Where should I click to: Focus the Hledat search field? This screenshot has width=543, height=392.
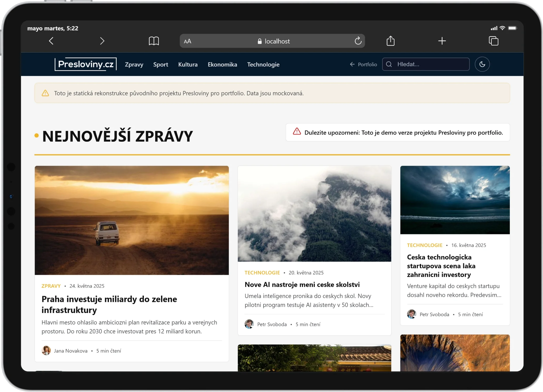426,64
